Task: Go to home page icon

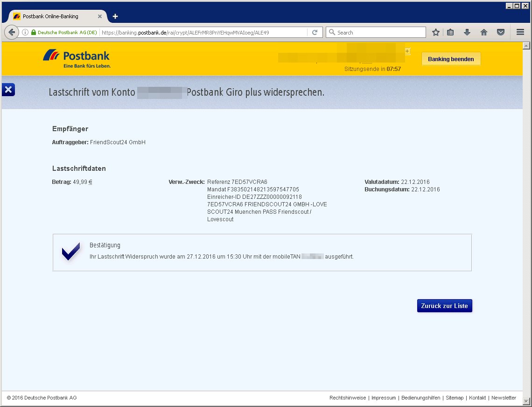Action: [x=484, y=32]
